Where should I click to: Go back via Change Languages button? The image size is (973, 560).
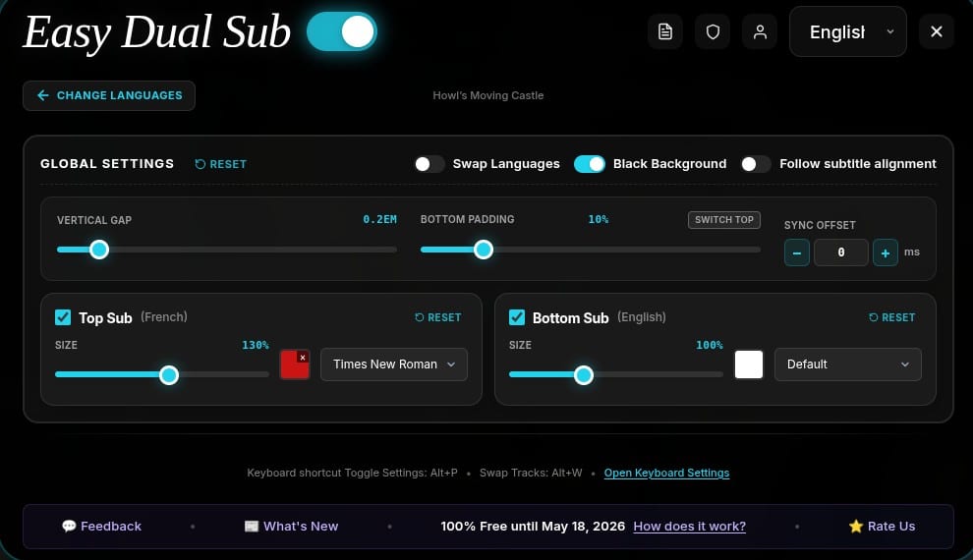click(109, 95)
